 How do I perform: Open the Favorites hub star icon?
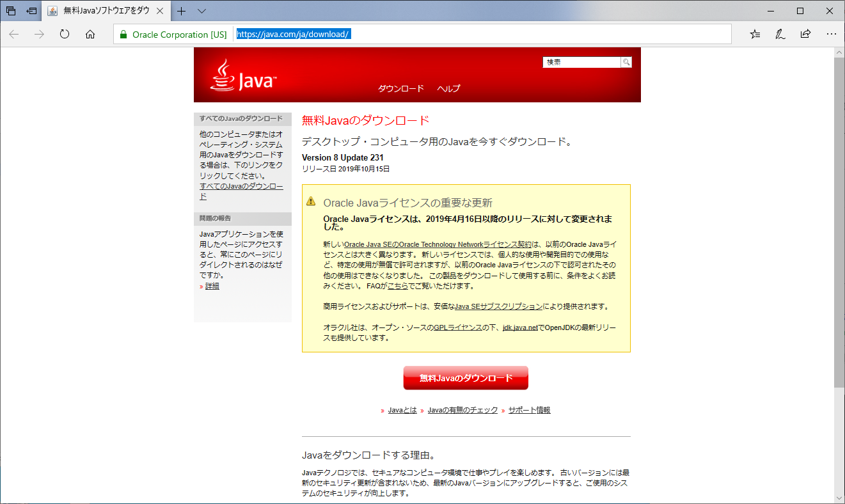coord(755,35)
